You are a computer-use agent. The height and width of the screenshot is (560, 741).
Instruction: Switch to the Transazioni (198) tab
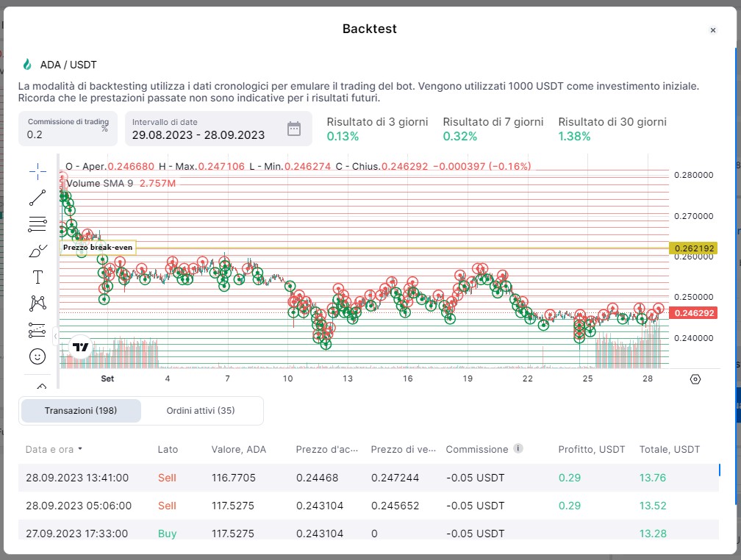coord(81,411)
